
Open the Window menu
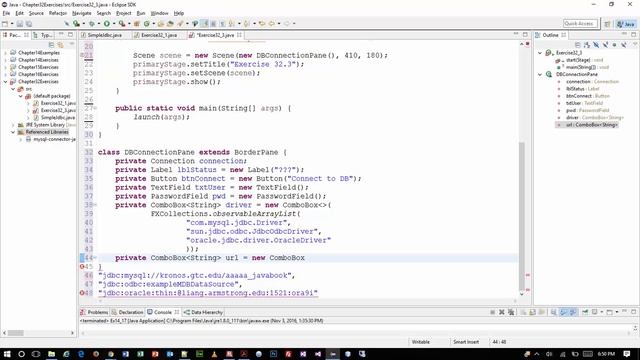tap(159, 13)
